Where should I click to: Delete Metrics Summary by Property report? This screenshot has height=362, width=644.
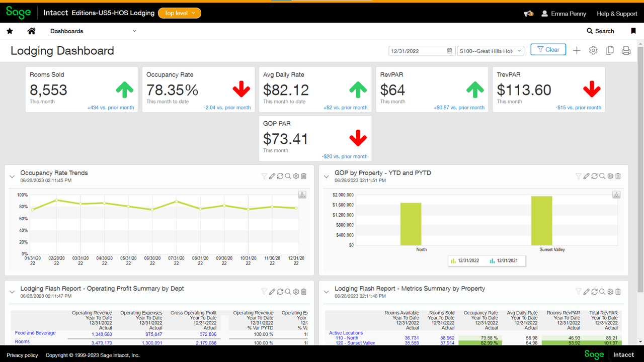pos(618,292)
